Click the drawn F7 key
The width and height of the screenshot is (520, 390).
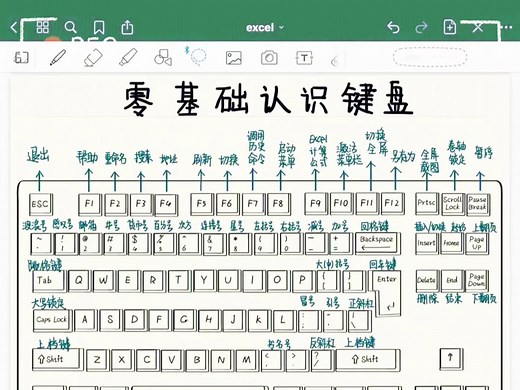point(253,204)
